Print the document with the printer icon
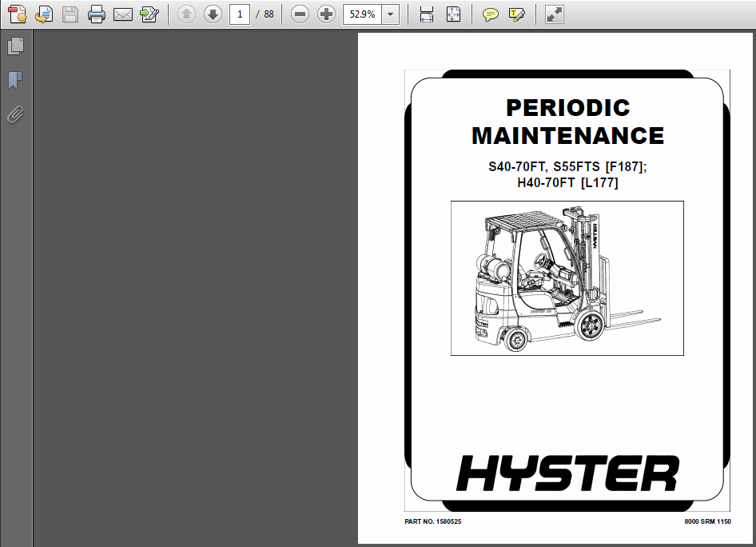 (97, 14)
